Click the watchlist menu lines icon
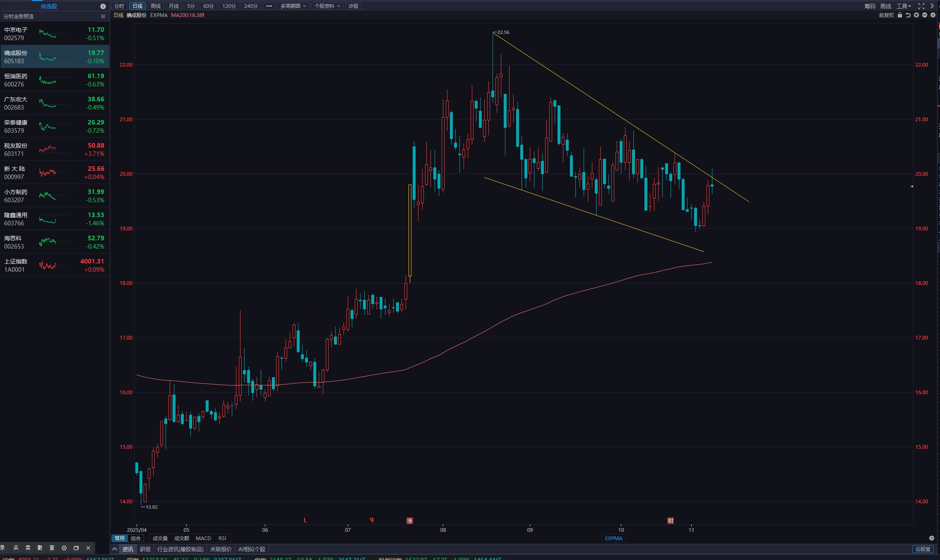Viewport: 940px width, 560px height. coord(103,17)
